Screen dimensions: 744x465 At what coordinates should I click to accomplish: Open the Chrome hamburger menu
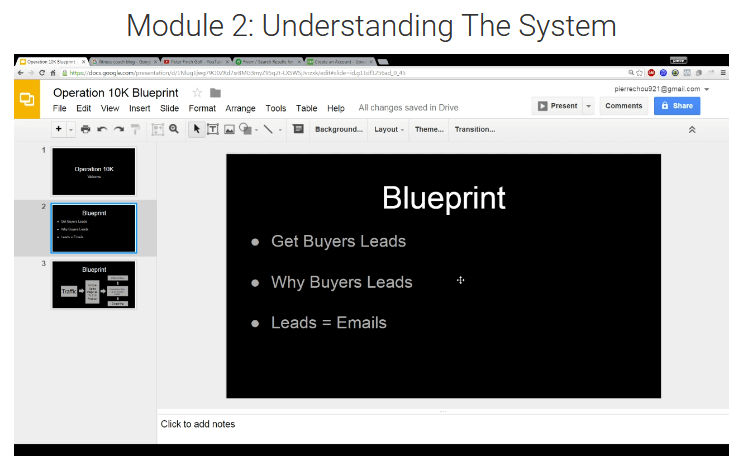click(723, 73)
